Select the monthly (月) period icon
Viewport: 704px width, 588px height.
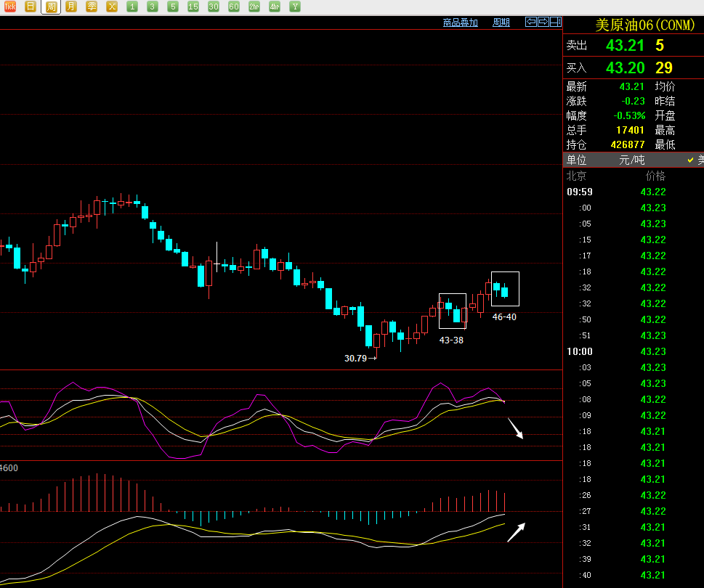tap(71, 7)
